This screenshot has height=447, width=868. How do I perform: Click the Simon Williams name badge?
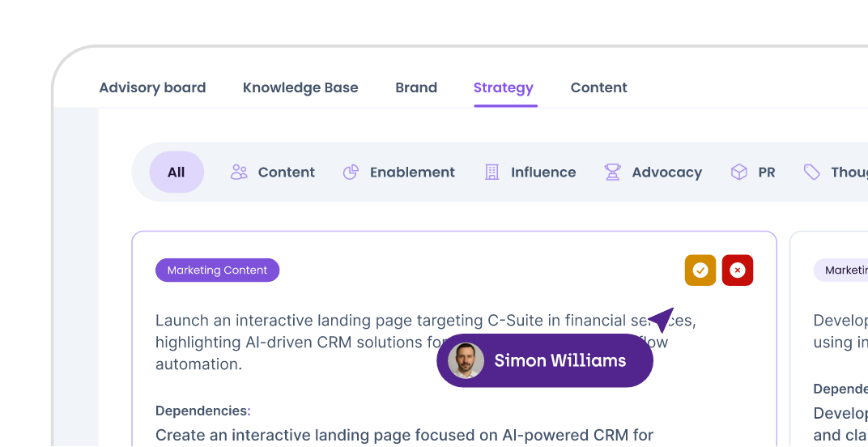pos(560,360)
